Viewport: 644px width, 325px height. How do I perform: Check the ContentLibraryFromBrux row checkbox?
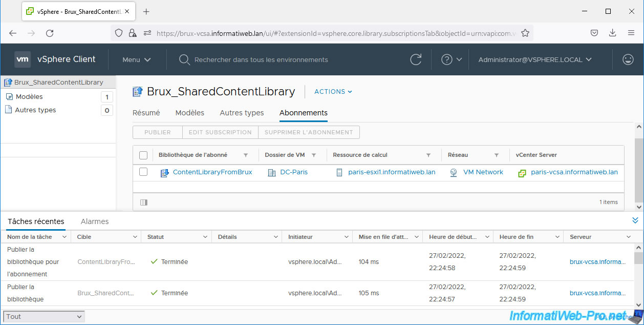(143, 172)
